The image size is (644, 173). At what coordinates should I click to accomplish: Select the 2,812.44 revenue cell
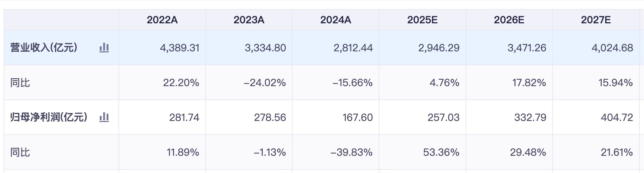(x=353, y=48)
